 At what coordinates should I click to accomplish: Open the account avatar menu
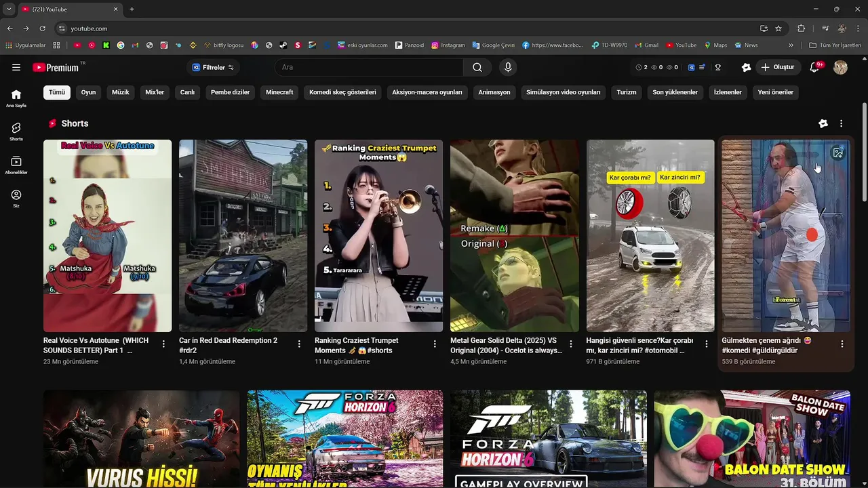coord(840,67)
